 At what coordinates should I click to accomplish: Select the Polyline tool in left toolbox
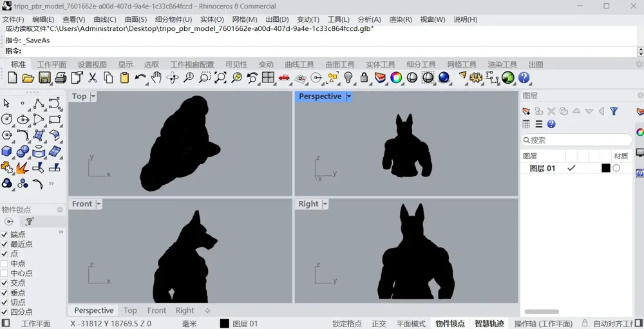39,104
